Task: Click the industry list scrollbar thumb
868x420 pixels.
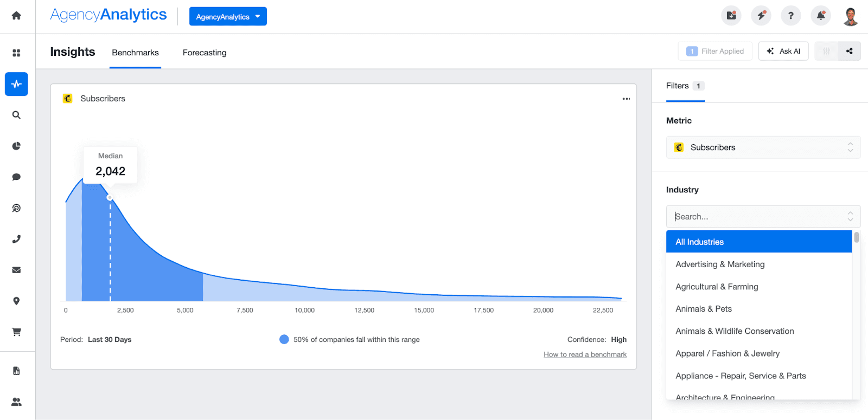Action: (x=857, y=237)
